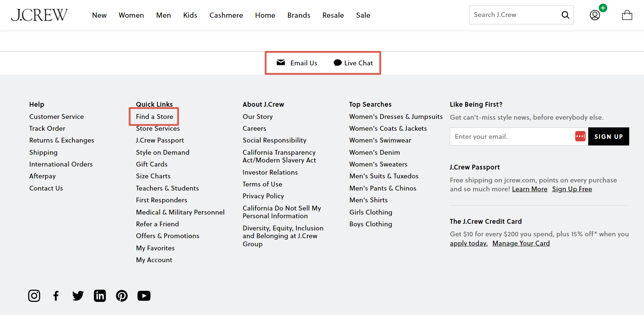Open the shopping bag icon
644x315 pixels.
(627, 15)
